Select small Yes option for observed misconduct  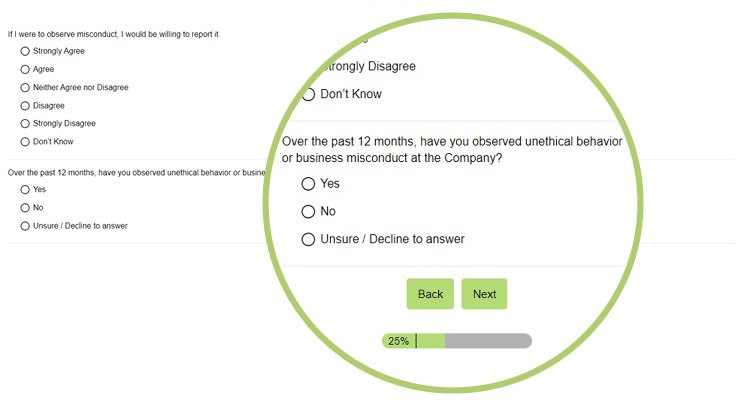coord(25,190)
